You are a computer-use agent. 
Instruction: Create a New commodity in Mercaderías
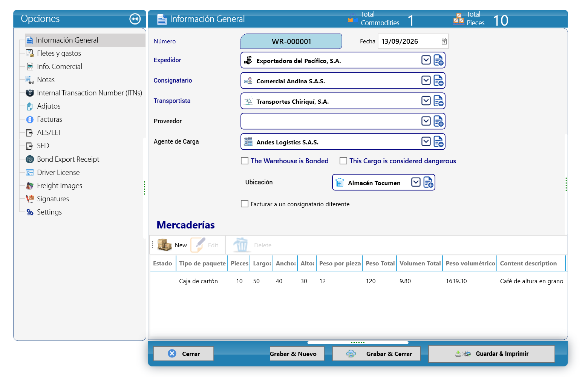[172, 245]
